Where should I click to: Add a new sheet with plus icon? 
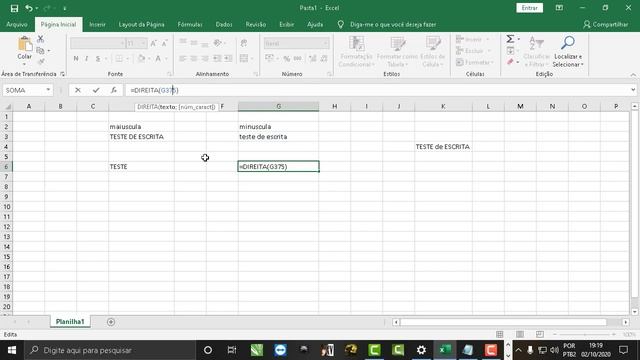click(x=111, y=322)
